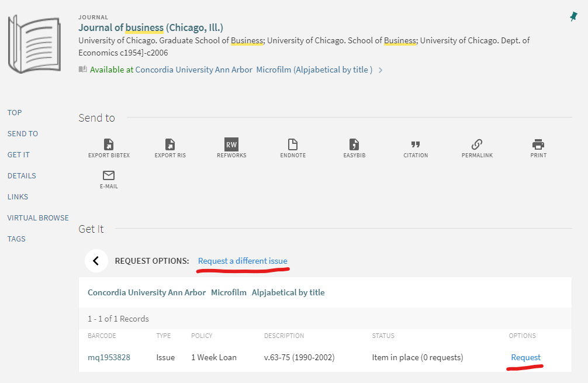The height and width of the screenshot is (383, 588).
Task: Click the 'JOURNAL' type label
Action: point(93,18)
